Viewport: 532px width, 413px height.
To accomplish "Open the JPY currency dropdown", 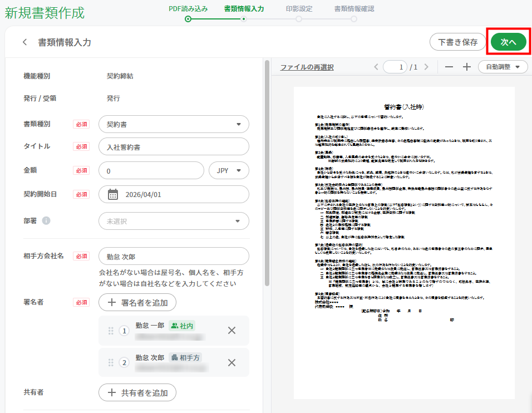I will coord(229,171).
